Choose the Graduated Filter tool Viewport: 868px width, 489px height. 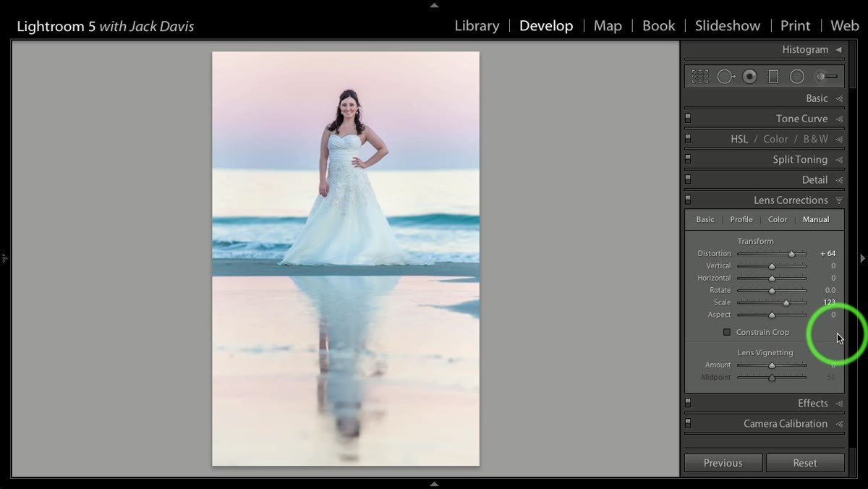tap(773, 76)
